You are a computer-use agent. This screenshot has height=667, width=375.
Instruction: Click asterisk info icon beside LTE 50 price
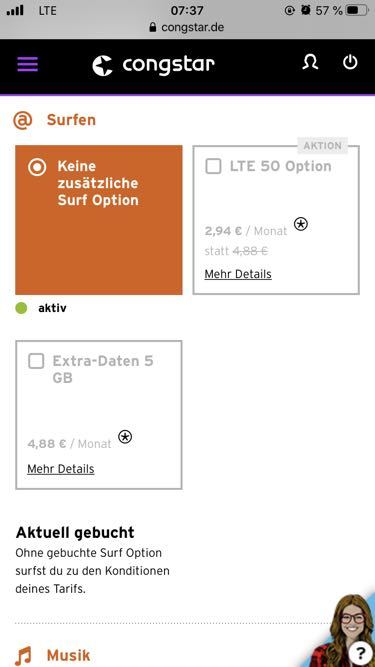(x=301, y=224)
